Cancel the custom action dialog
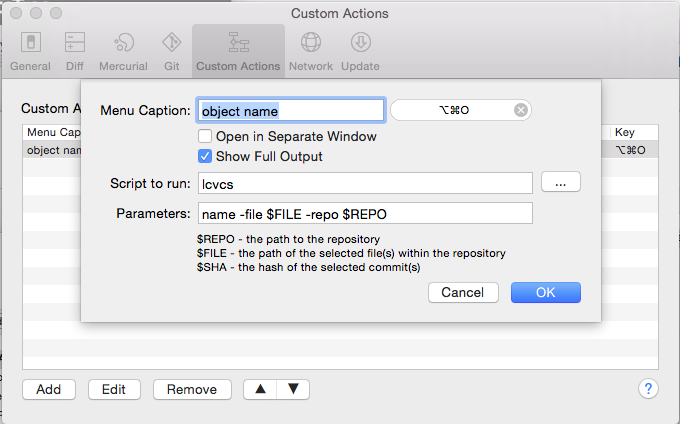680x424 pixels. (462, 292)
